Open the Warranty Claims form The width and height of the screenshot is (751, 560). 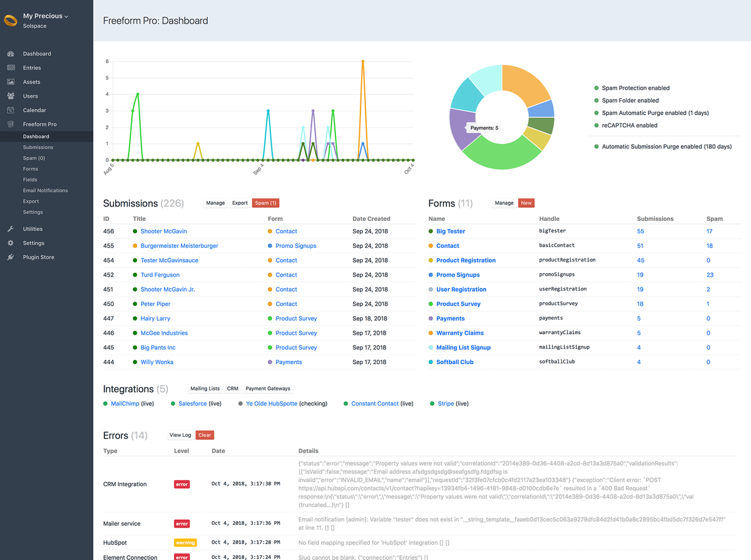point(460,333)
